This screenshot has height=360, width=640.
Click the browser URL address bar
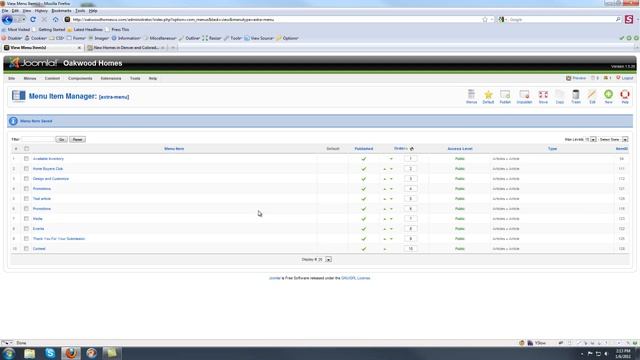click(273, 20)
